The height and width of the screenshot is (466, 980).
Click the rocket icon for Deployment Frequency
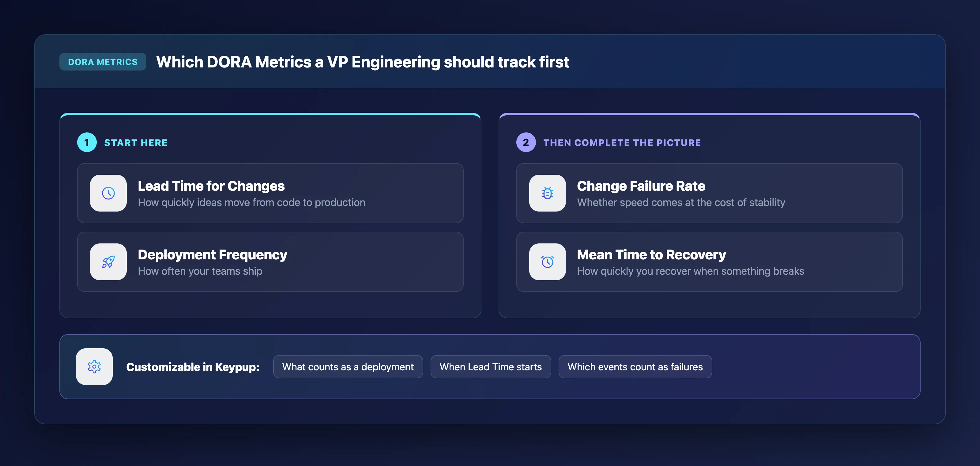(108, 262)
